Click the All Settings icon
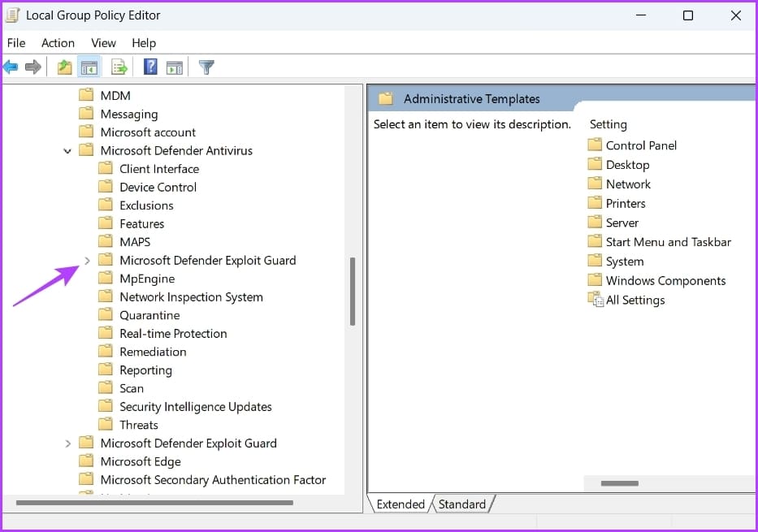Screen dimensions: 758x532 596,300
